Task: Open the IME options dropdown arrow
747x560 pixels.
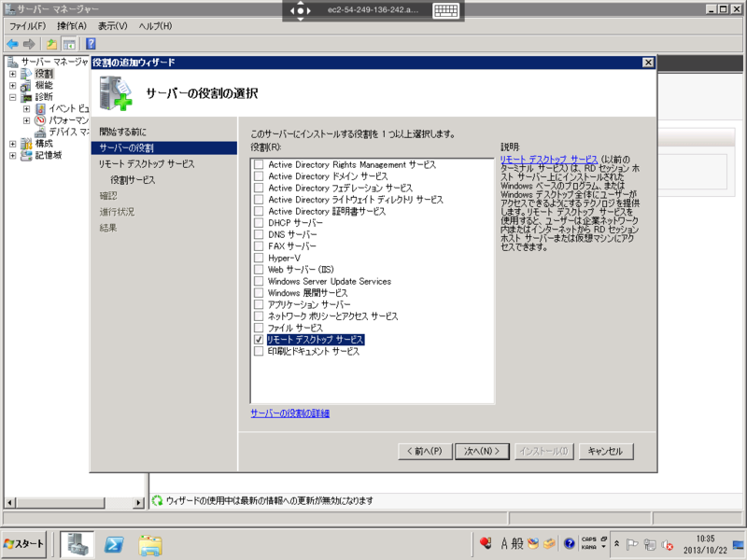Action: click(603, 547)
